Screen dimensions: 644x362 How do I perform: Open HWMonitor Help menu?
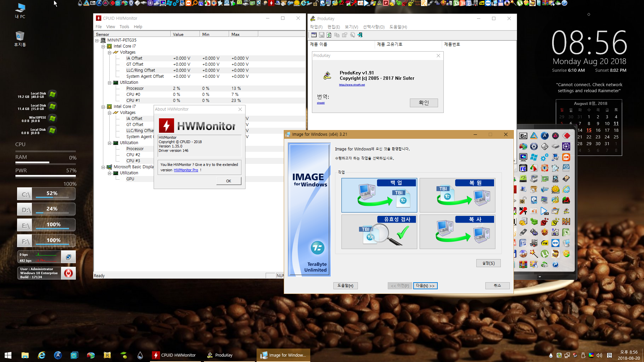coord(138,27)
